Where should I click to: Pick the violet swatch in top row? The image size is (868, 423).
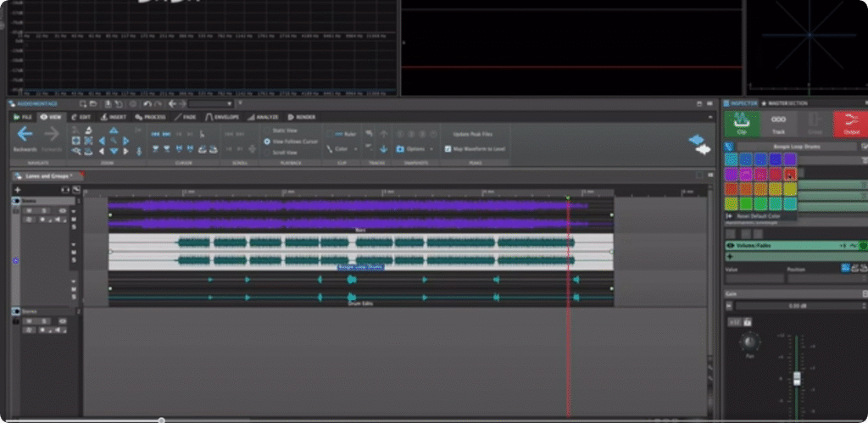[x=790, y=159]
